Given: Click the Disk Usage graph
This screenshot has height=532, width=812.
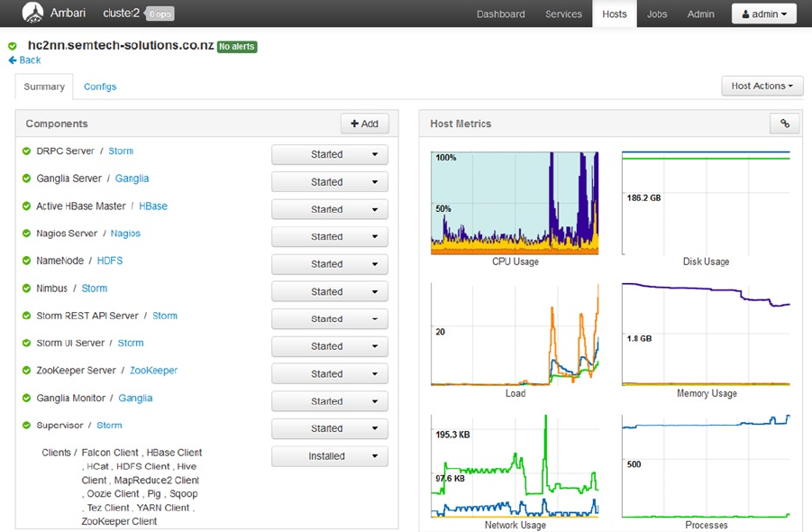Looking at the screenshot, I should 706,203.
